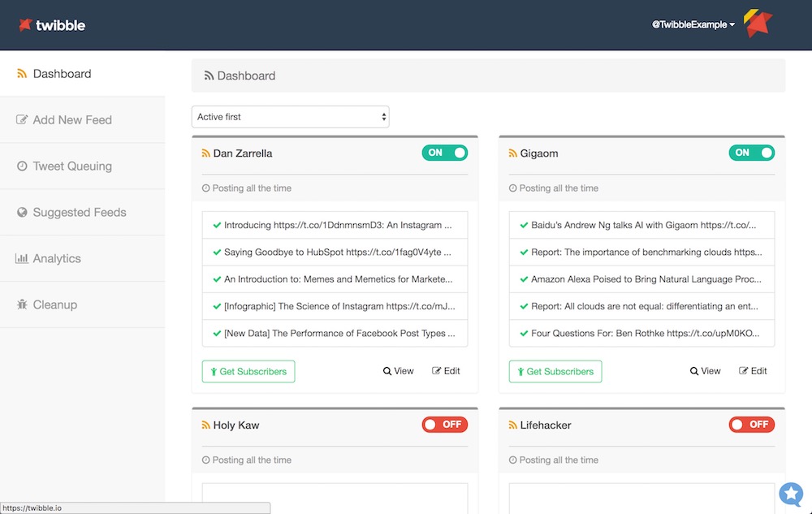Click the checkmark by Amazon Alexa Poised tweet
Screen dimensions: 812x514
coord(524,279)
